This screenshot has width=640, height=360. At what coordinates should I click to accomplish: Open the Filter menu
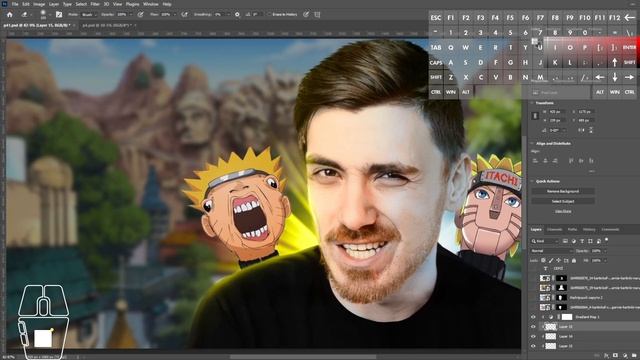point(95,4)
